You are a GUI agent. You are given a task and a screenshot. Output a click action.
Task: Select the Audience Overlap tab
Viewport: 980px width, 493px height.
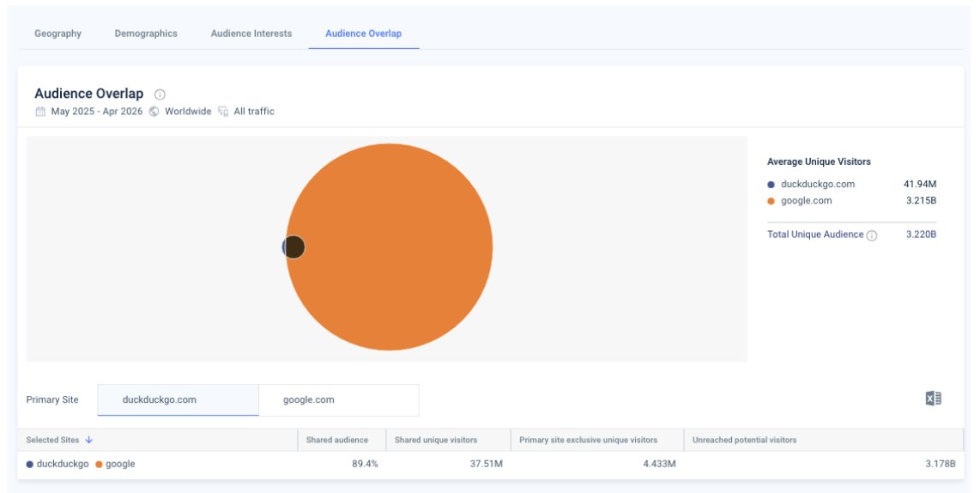coord(363,33)
